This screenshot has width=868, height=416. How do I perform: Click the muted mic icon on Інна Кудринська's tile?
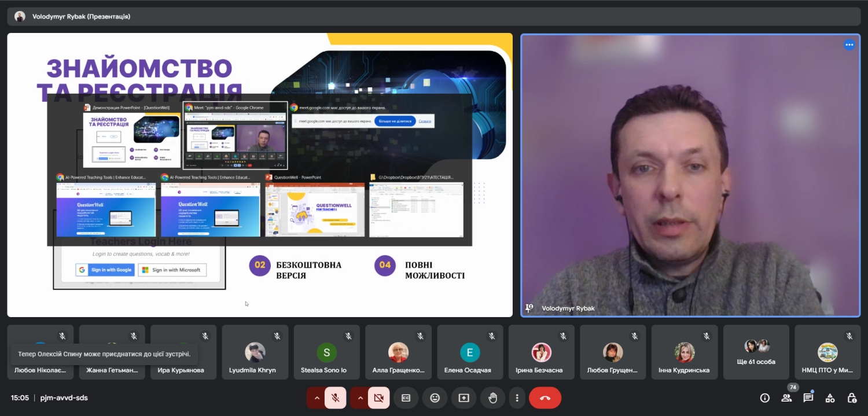(x=706, y=336)
